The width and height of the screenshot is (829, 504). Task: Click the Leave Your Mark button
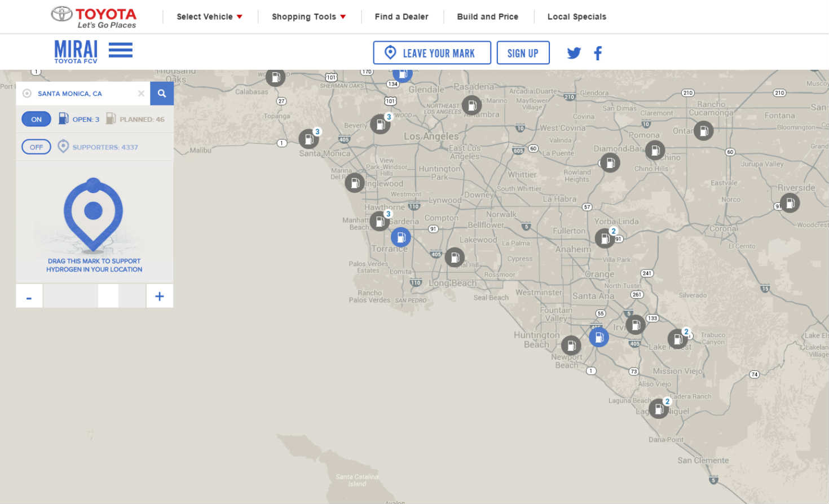coord(432,53)
